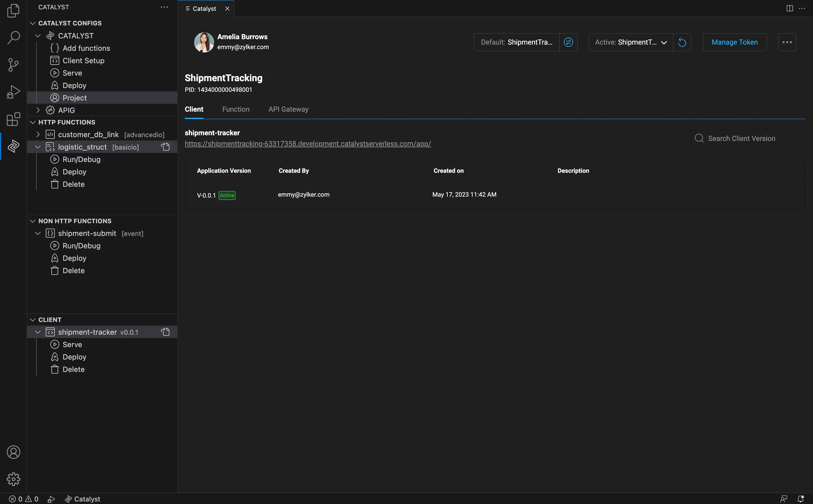Collapse the CLIENT section
The image size is (813, 504).
click(33, 319)
